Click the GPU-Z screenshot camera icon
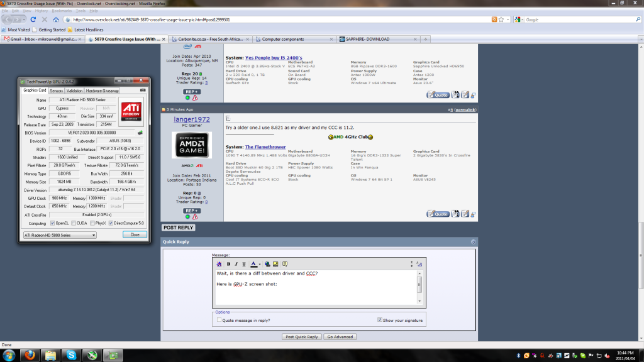This screenshot has height=362, width=644. (x=143, y=90)
